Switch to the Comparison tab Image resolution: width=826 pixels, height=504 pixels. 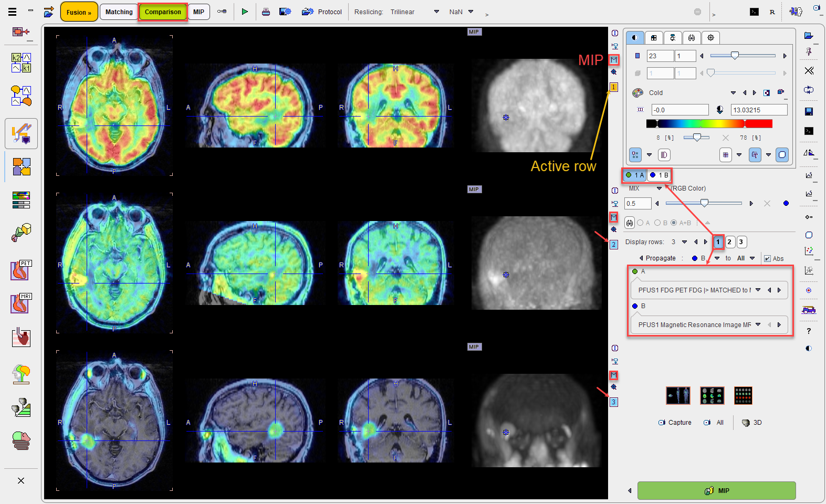[163, 12]
